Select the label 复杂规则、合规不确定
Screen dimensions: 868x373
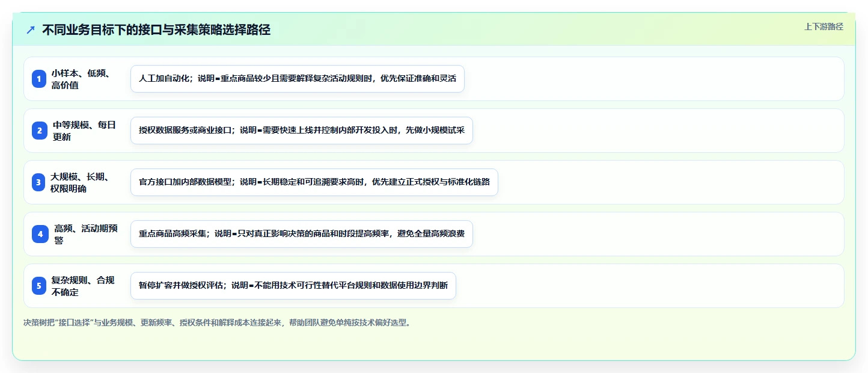coord(83,286)
